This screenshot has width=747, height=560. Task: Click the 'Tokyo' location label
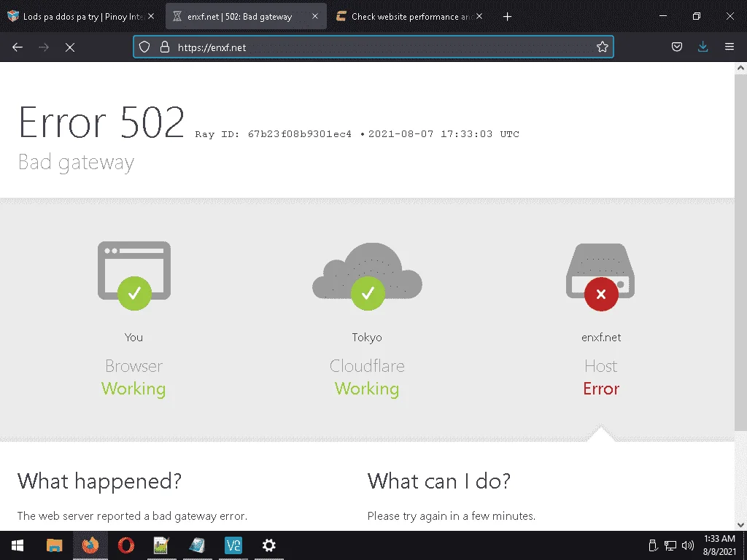pos(367,337)
